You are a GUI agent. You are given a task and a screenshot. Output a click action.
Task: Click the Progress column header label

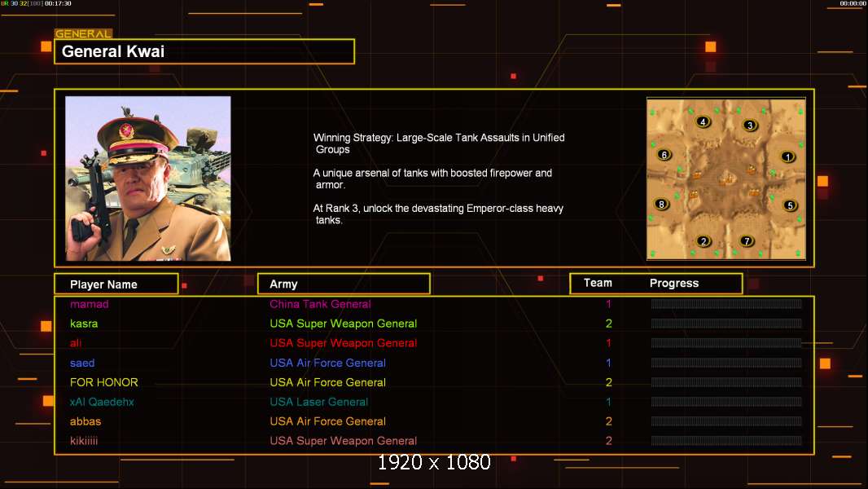pyautogui.click(x=673, y=283)
